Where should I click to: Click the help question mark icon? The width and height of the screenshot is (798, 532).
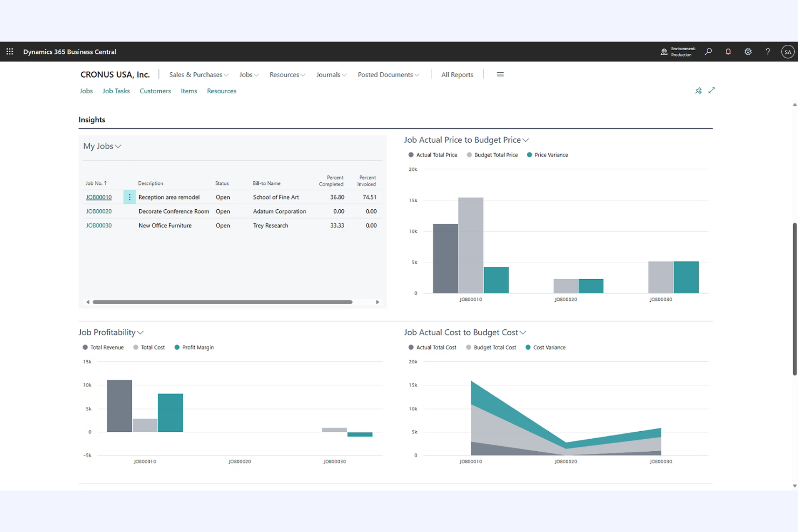[x=768, y=51]
